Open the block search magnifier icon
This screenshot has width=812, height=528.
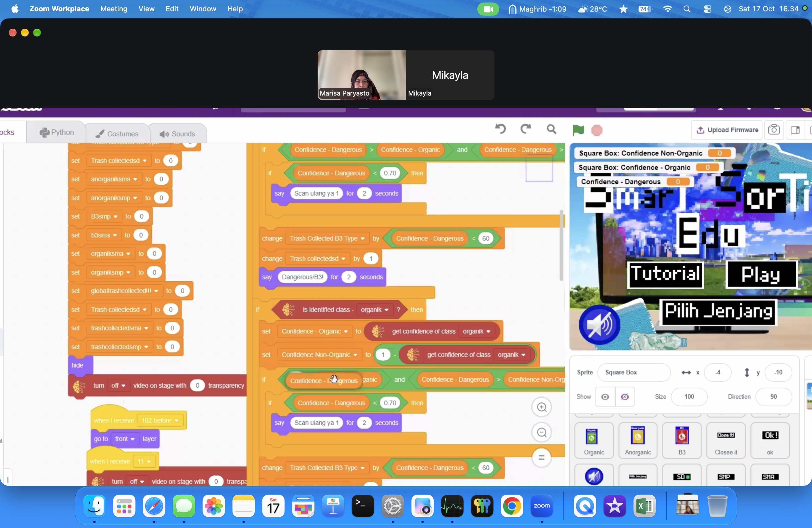[x=551, y=129]
